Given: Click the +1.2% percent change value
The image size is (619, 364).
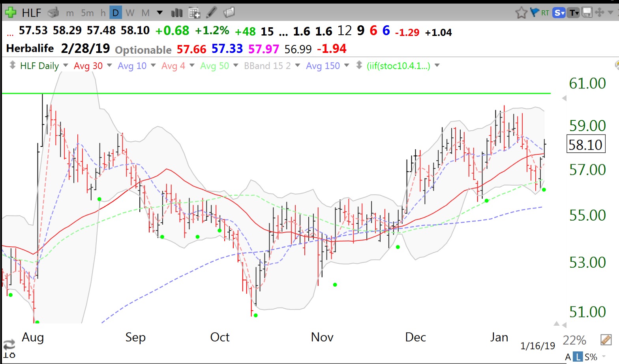Looking at the screenshot, I should [212, 30].
